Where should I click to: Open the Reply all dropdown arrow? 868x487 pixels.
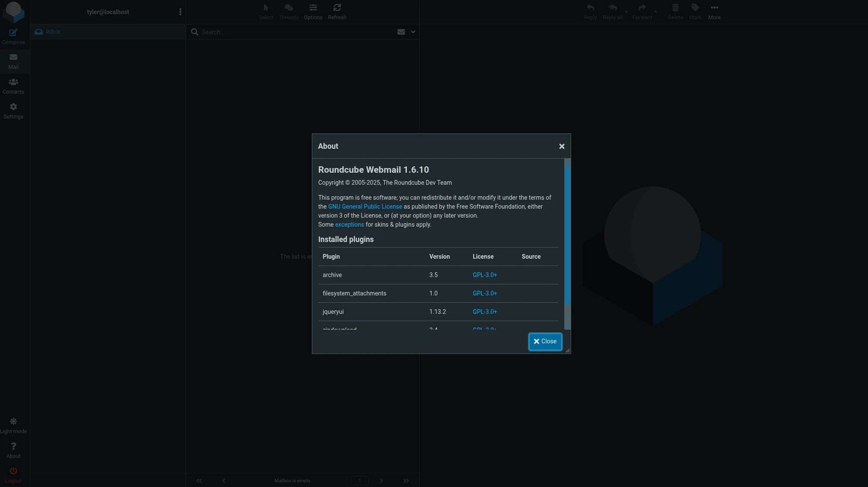point(626,12)
